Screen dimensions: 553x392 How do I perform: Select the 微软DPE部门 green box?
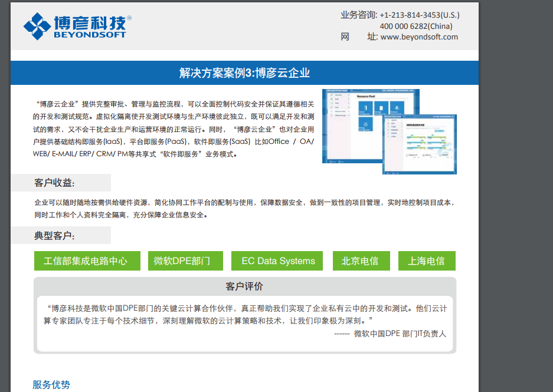[185, 261]
